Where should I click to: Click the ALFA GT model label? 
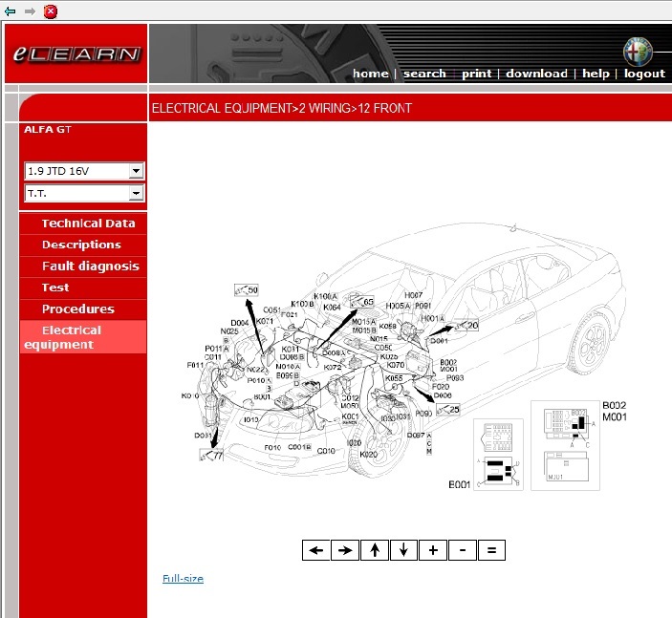click(48, 129)
